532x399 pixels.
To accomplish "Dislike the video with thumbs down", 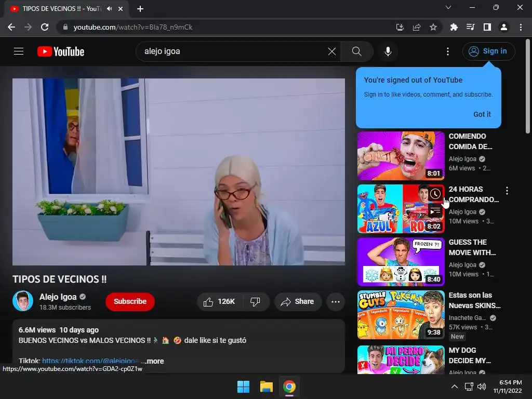I will (255, 302).
